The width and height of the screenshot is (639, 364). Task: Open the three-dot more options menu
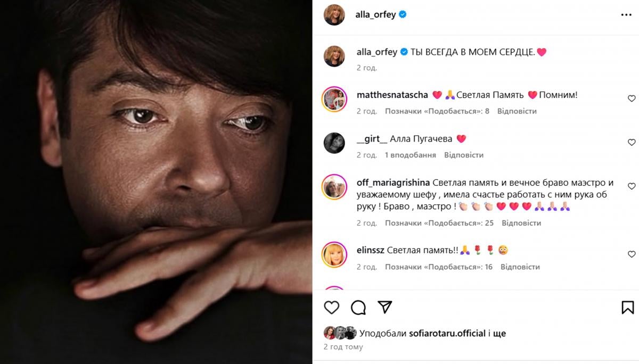coord(626,15)
